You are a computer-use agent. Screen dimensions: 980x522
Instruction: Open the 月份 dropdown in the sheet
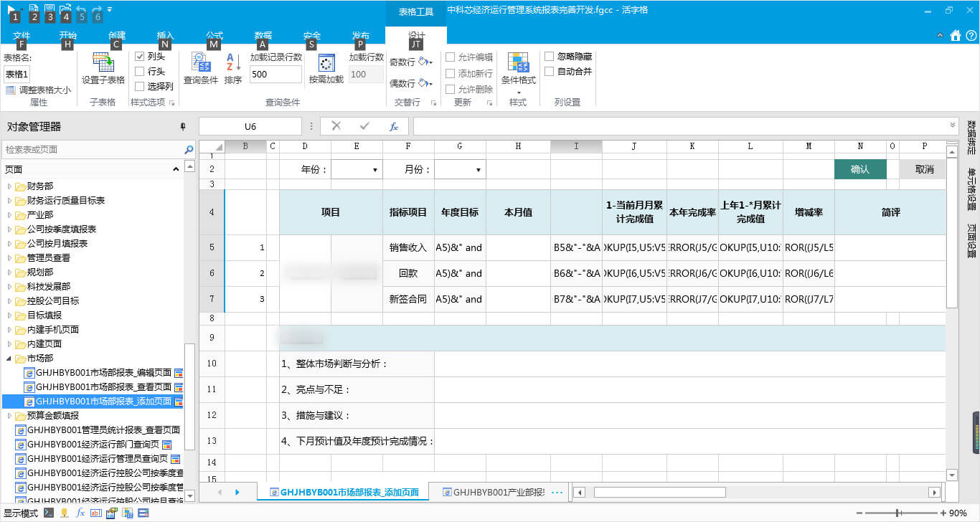[x=479, y=170]
